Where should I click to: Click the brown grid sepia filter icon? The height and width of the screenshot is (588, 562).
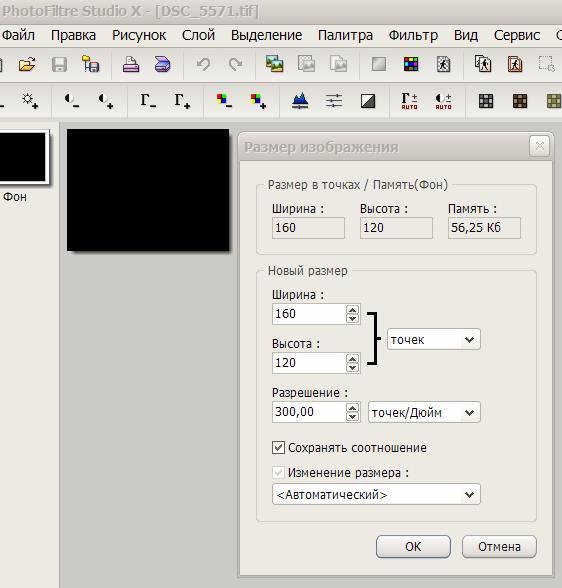520,101
